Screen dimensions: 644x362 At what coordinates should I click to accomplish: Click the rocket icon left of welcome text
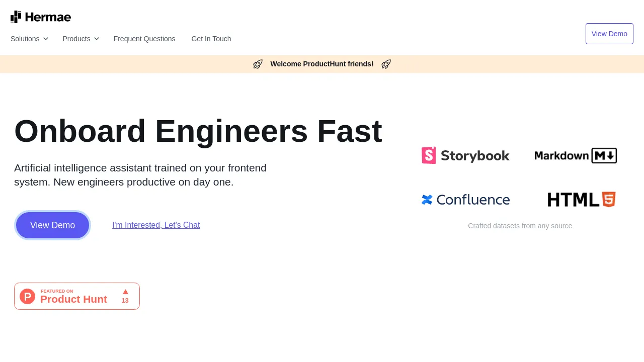(x=258, y=64)
